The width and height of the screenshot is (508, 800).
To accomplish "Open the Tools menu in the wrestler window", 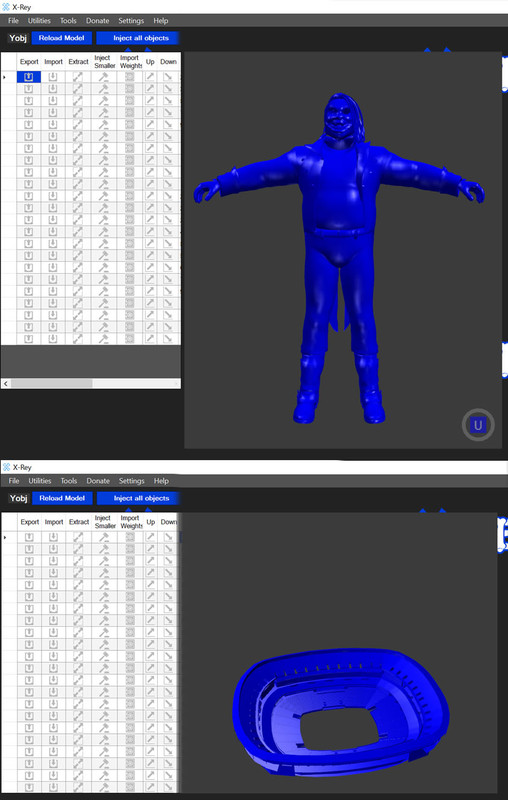I will tap(68, 21).
